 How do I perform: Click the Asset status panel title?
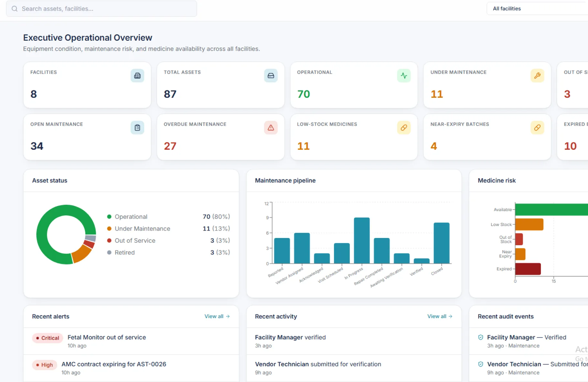pyautogui.click(x=50, y=181)
